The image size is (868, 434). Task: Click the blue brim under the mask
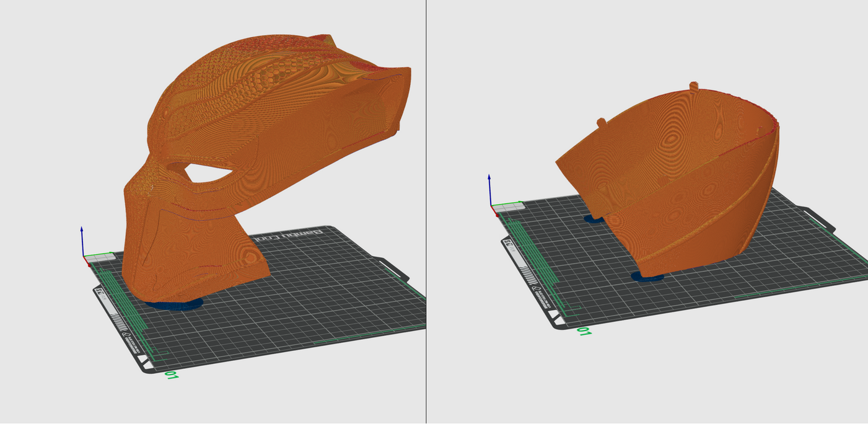(x=177, y=304)
